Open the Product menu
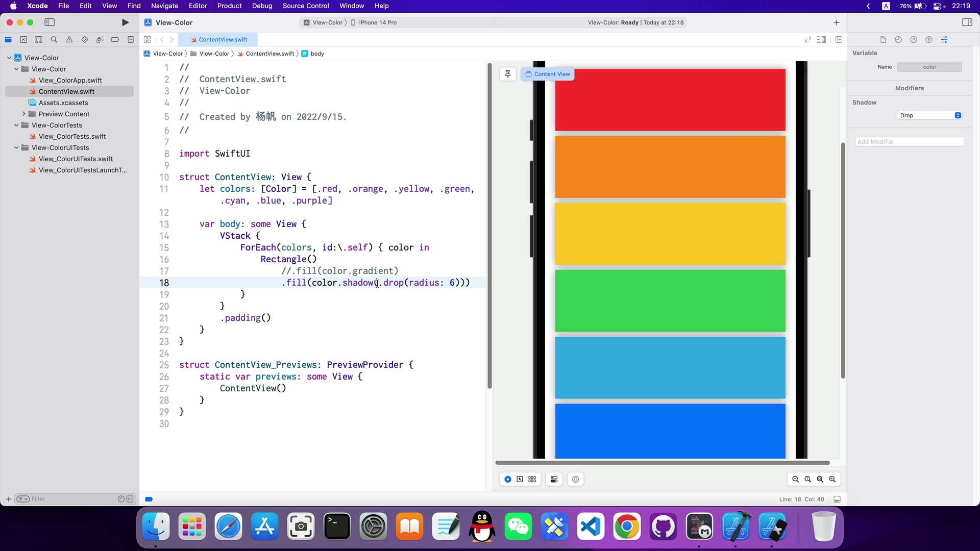980x551 pixels. [229, 6]
